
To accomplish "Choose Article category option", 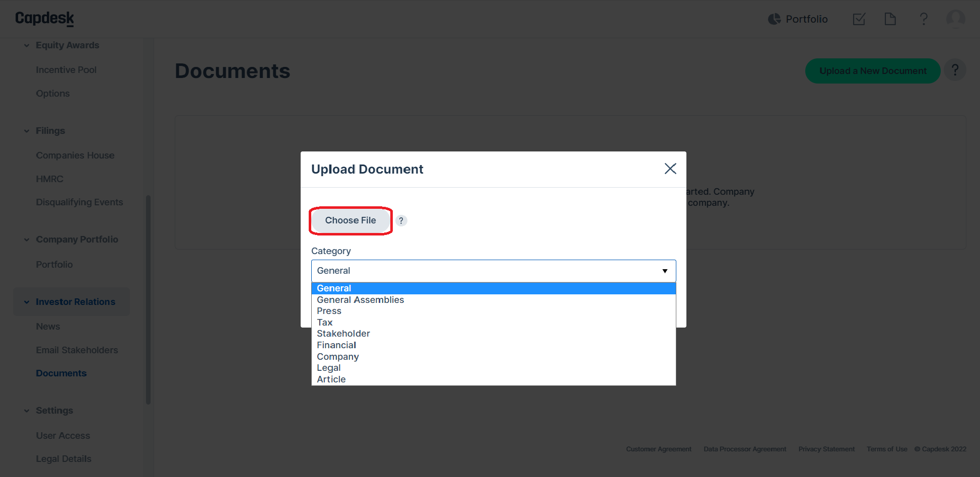I will (x=494, y=379).
